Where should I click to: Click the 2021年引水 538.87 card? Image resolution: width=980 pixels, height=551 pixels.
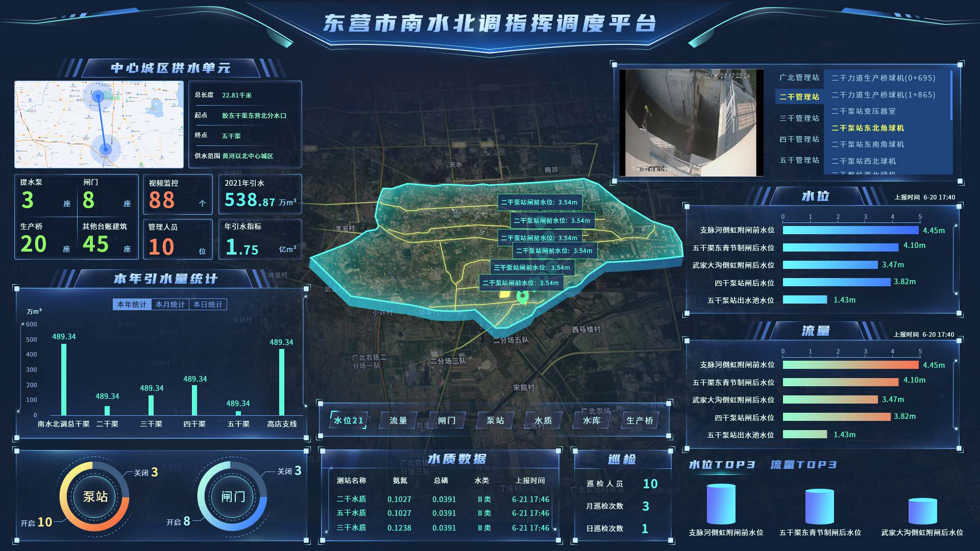[x=260, y=194]
